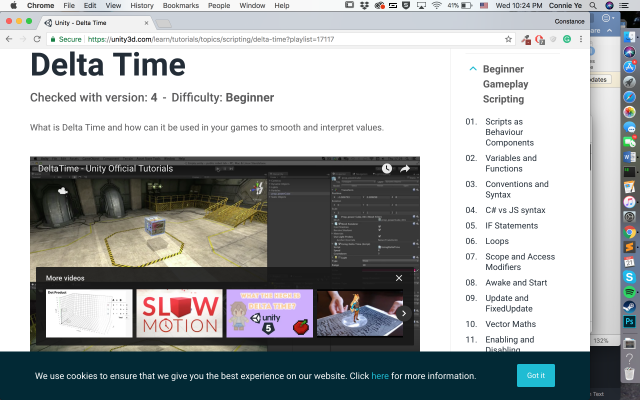Click the green circular extension icon
The image size is (640, 400).
pos(567,39)
